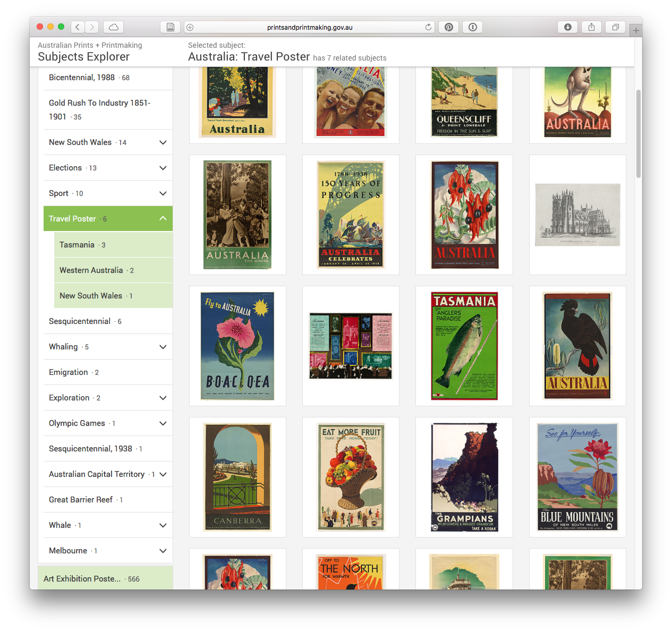The height and width of the screenshot is (632, 672).
Task: Open a new tab with plus button
Action: click(636, 31)
